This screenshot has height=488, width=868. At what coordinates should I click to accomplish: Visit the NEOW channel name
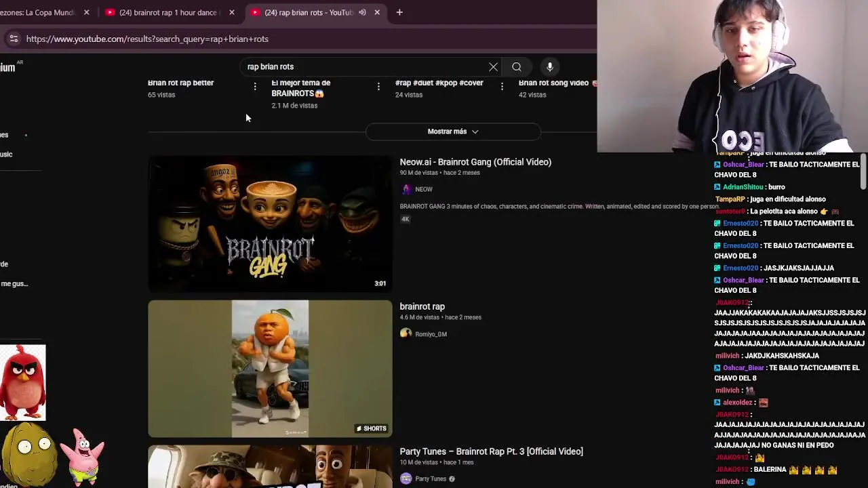coord(424,189)
